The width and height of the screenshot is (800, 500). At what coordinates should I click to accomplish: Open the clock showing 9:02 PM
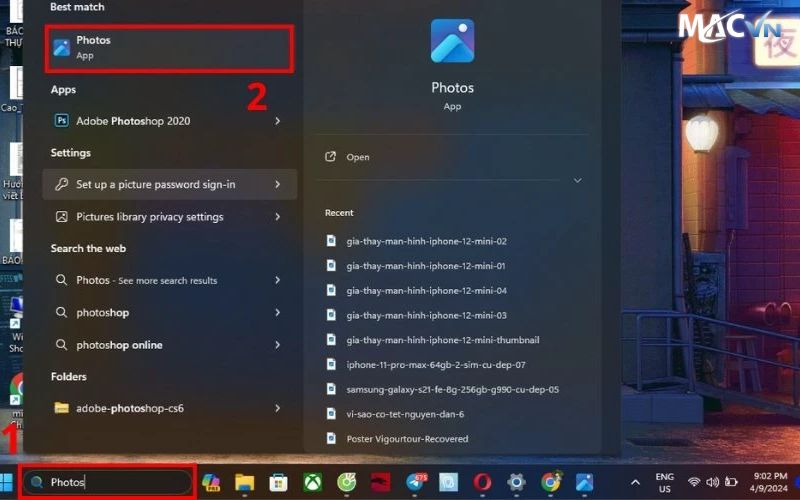click(x=770, y=482)
